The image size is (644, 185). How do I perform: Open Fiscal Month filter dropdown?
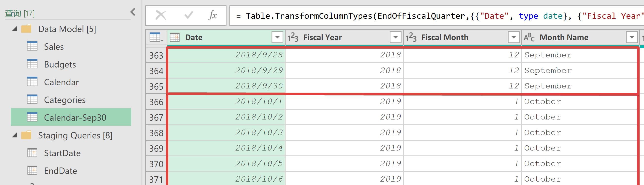pos(514,37)
